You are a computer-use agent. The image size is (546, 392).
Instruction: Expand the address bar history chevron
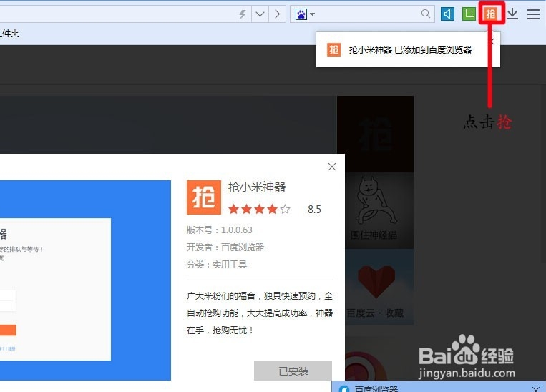(x=260, y=14)
